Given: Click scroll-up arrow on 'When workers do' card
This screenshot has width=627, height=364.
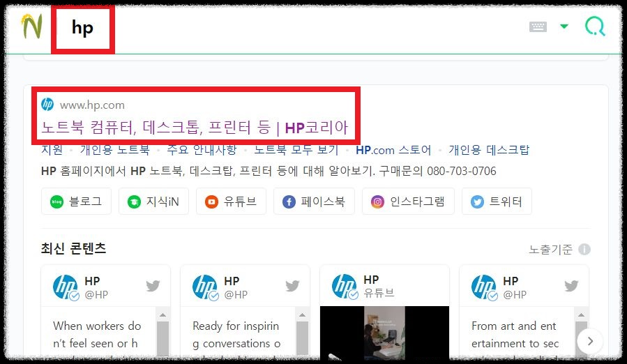Looking at the screenshot, I should click(163, 314).
